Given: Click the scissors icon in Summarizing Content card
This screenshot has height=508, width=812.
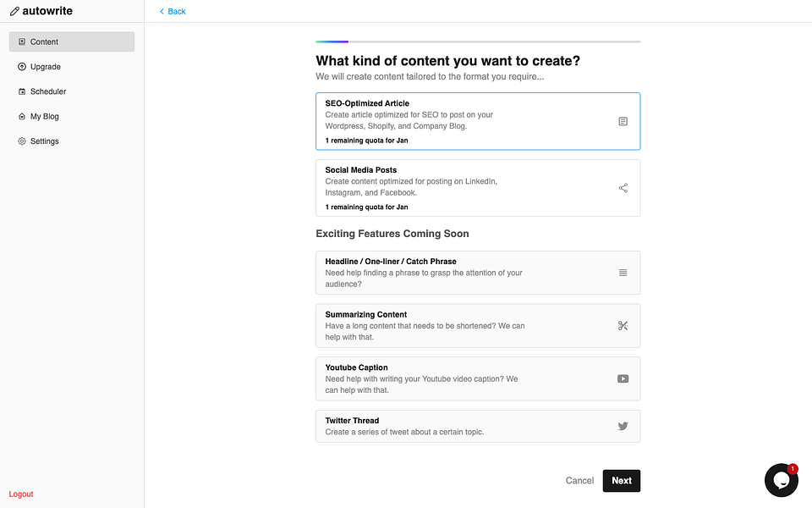Looking at the screenshot, I should (x=623, y=325).
